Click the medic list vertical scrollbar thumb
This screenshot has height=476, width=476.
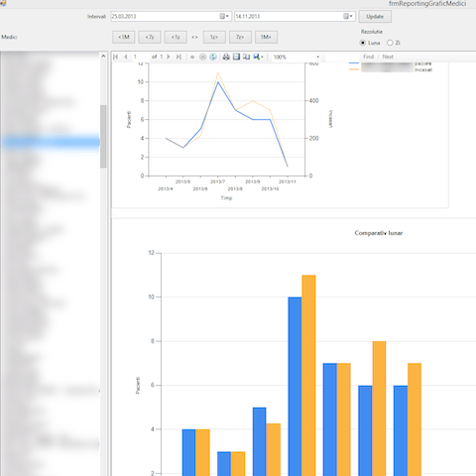103,137
